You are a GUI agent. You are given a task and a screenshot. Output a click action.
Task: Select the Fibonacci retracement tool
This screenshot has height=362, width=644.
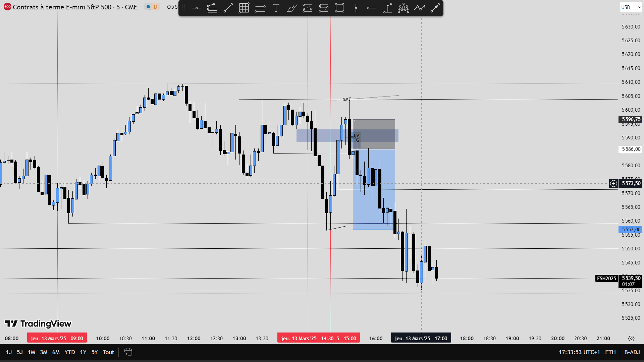212,8
